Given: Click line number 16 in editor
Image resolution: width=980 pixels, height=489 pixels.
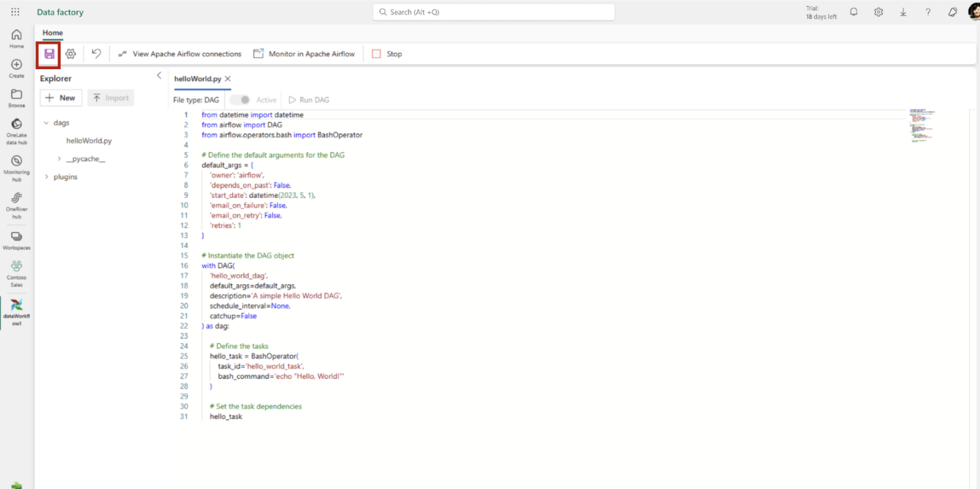Looking at the screenshot, I should click(x=184, y=266).
